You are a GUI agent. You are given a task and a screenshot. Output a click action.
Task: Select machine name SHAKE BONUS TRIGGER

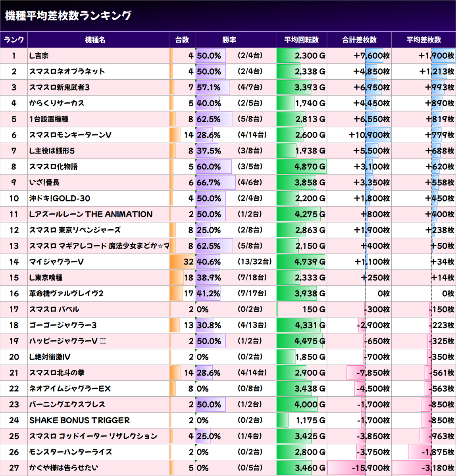(79, 420)
